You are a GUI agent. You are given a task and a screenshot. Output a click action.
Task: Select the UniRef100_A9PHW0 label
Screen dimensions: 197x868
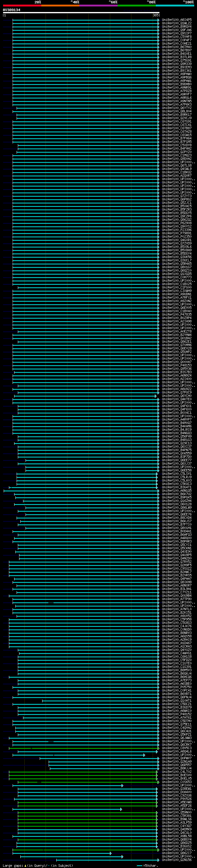[177, 74]
